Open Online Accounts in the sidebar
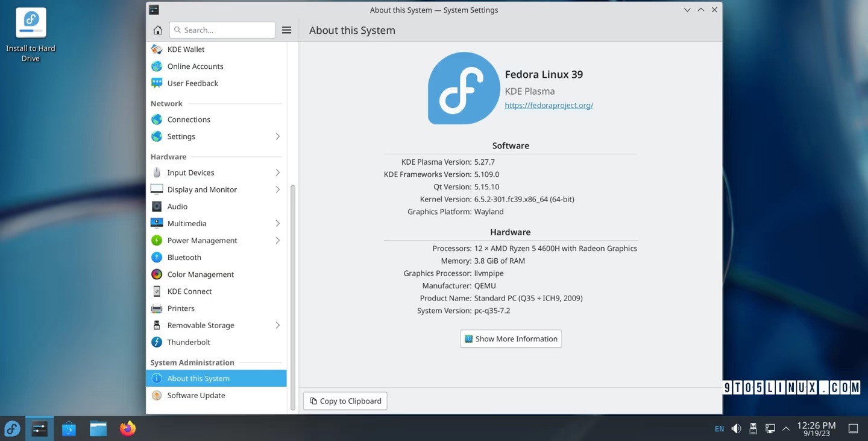868x441 pixels. click(x=216, y=66)
